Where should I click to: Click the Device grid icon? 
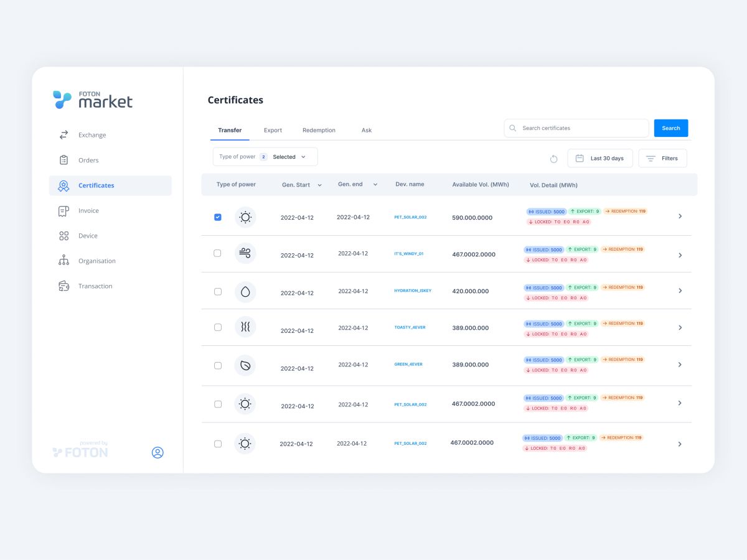coord(63,236)
